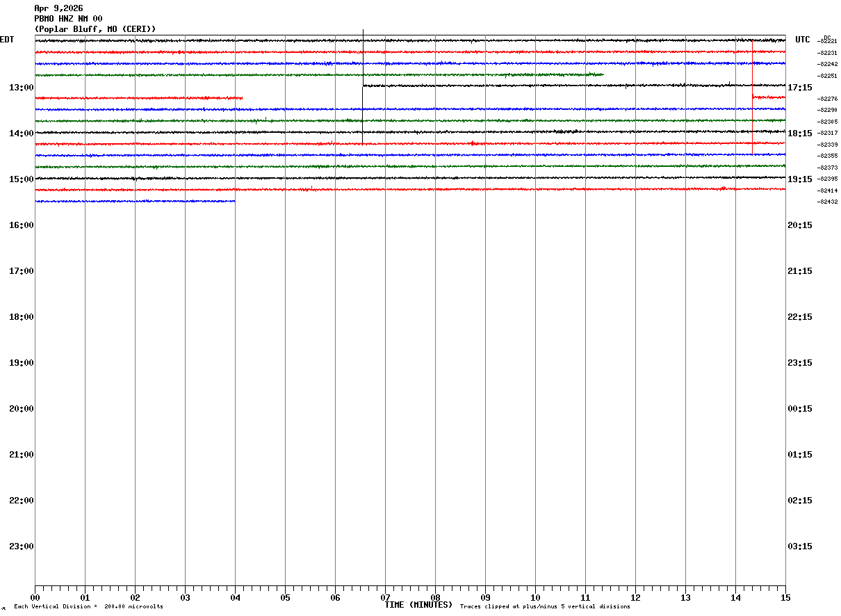This screenshot has height=616, width=841.
Task: Pick the DC offset value -82373
Action: coord(828,168)
